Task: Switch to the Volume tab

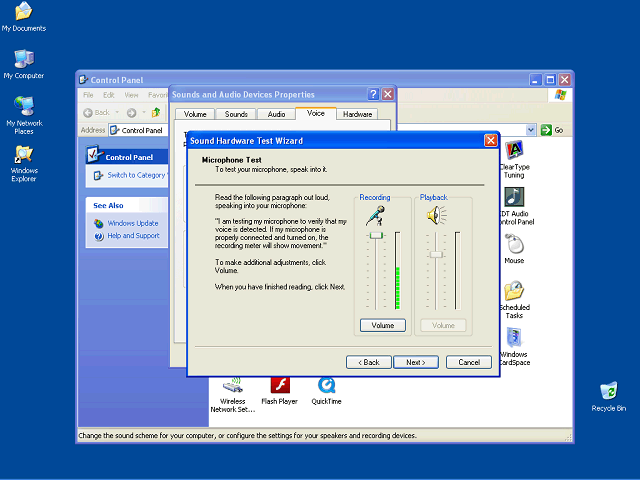Action: 195,114
